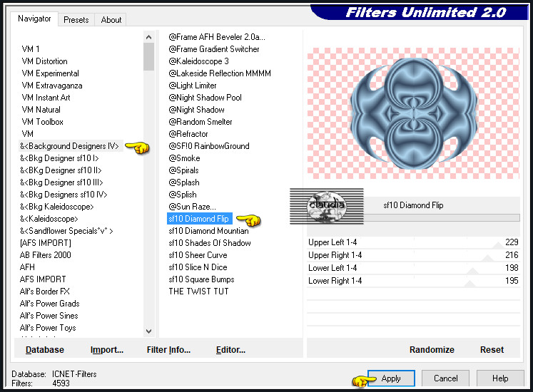Select the VM Extravaganza category
Viewport: 533px width, 392px height.
[52, 86]
